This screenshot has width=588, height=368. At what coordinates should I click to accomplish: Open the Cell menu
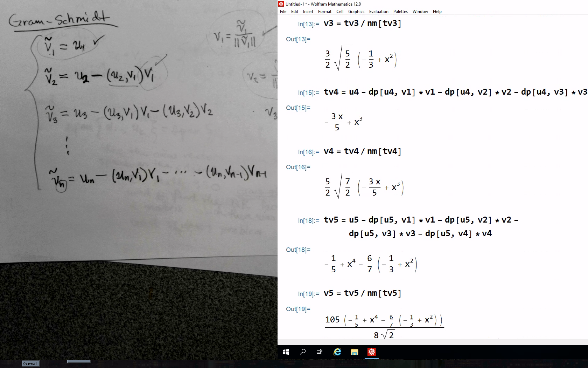(x=339, y=12)
